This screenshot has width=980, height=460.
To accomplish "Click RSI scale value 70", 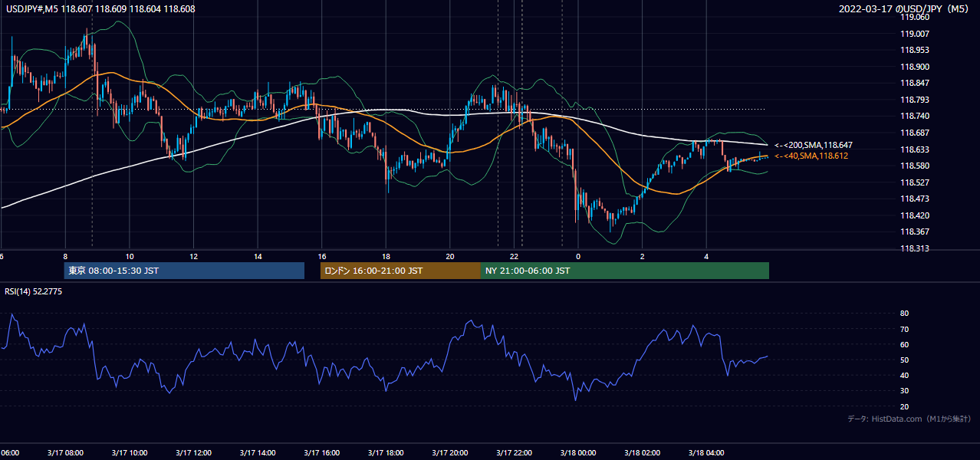I will tap(904, 329).
